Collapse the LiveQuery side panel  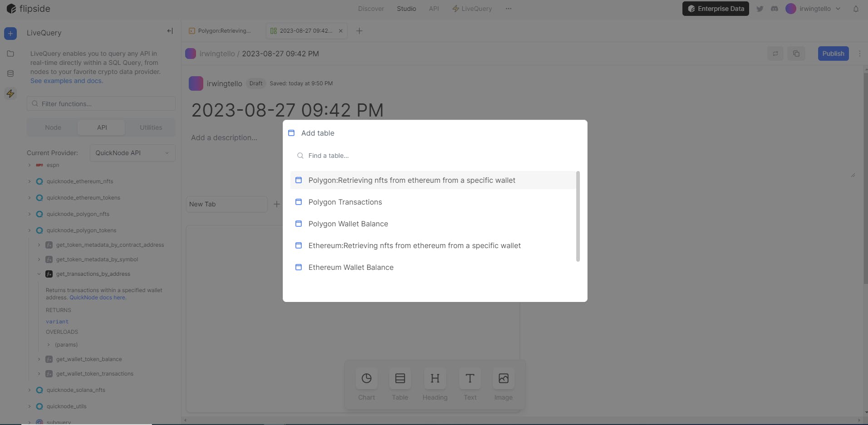pyautogui.click(x=170, y=31)
